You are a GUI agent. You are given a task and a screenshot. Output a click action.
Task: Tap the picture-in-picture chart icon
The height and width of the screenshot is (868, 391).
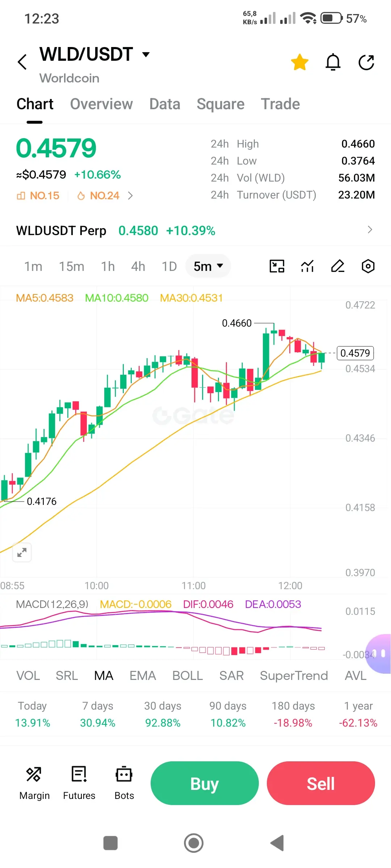[x=277, y=266]
